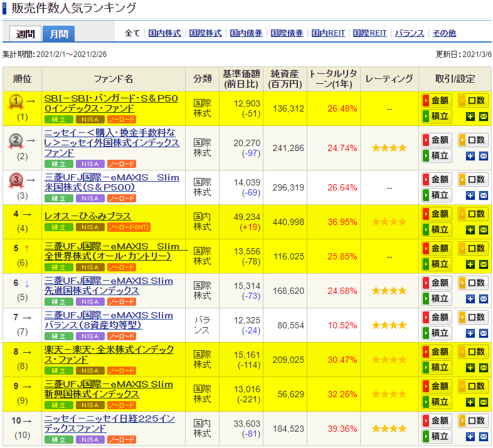Click 金額 button for SBI S&P500 fund
This screenshot has height=448, width=493.
tap(437, 100)
